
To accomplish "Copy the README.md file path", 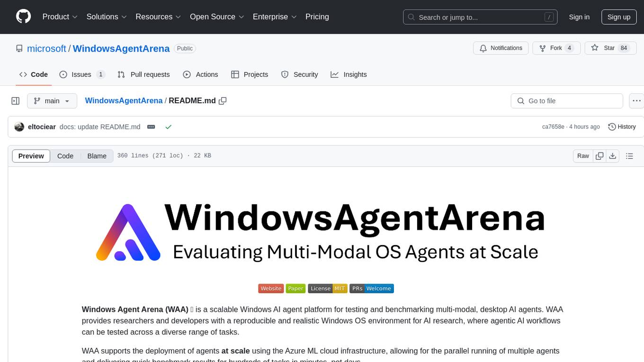I will point(223,101).
